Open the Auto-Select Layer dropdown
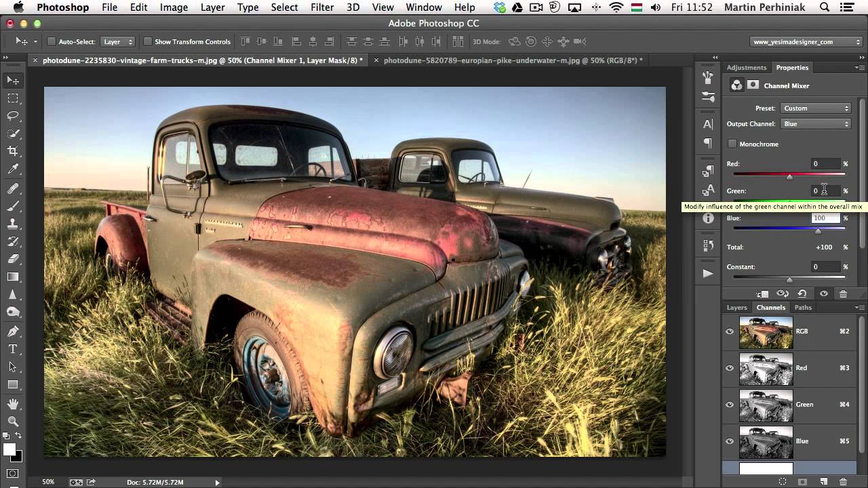868x488 pixels. (118, 41)
